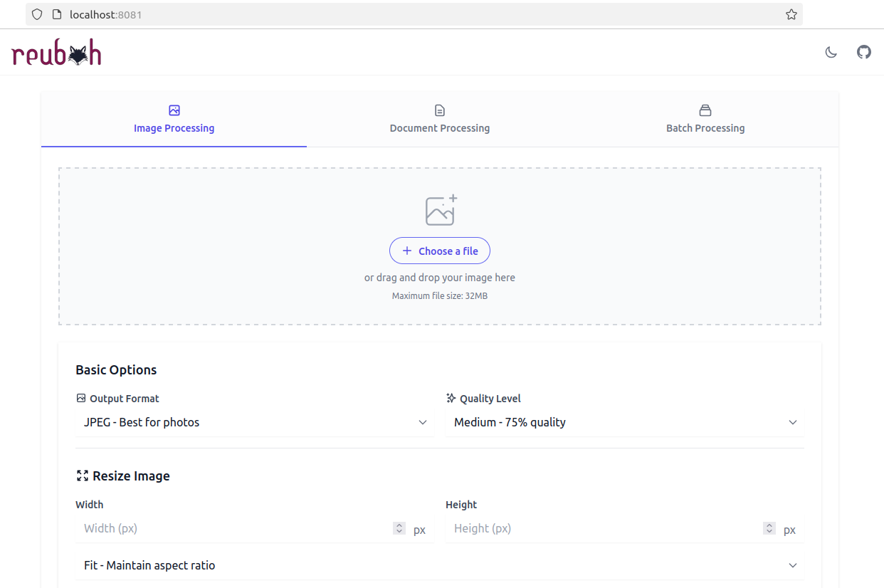Viewport: 884px width, 588px height.
Task: Open the Output Format dropdown
Action: point(255,422)
